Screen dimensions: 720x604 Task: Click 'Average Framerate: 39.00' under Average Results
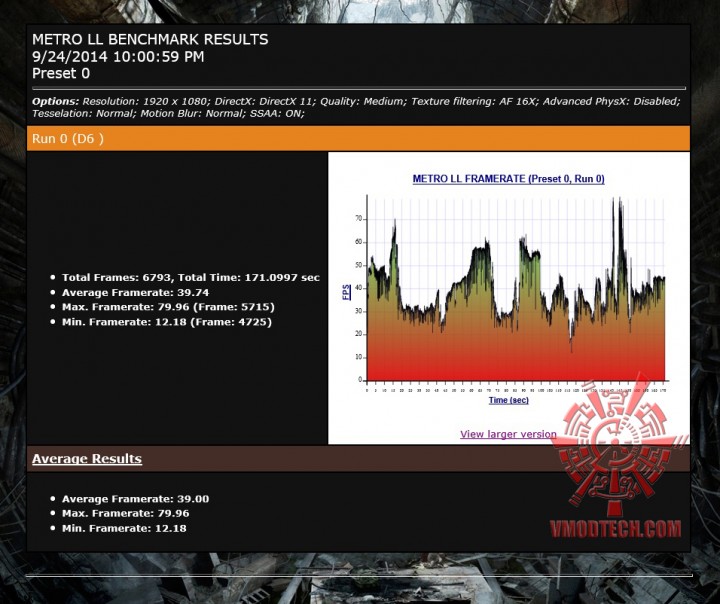coord(135,499)
